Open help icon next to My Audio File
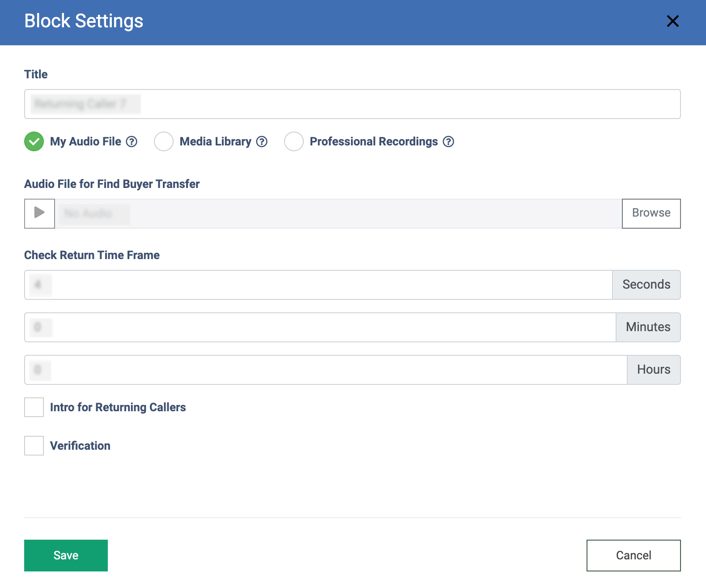The height and width of the screenshot is (588, 706). [x=132, y=141]
